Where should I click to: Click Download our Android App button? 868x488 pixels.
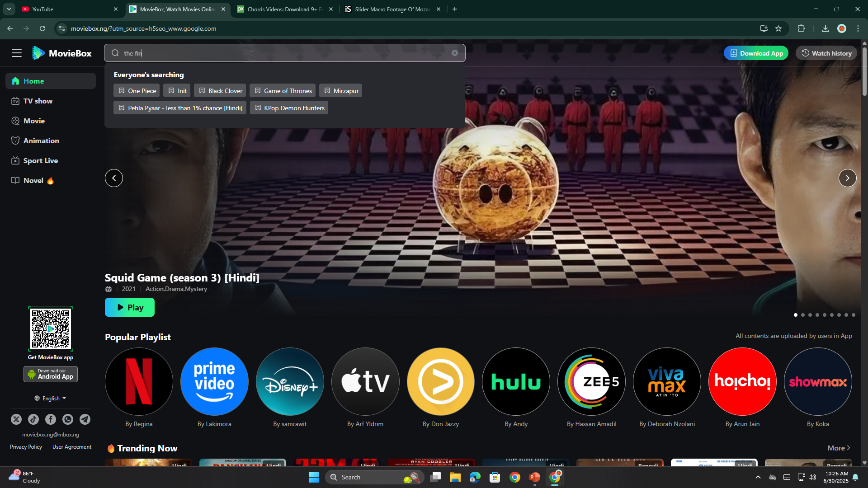(51, 374)
